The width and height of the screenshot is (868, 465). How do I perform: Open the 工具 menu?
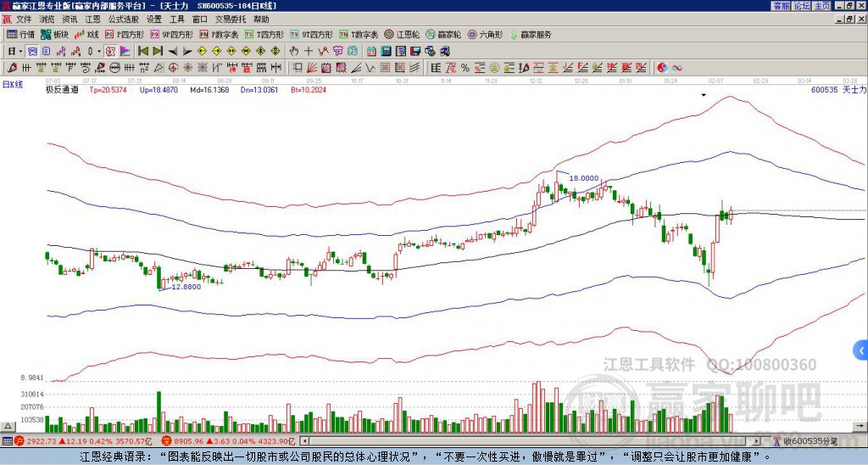pyautogui.click(x=176, y=20)
